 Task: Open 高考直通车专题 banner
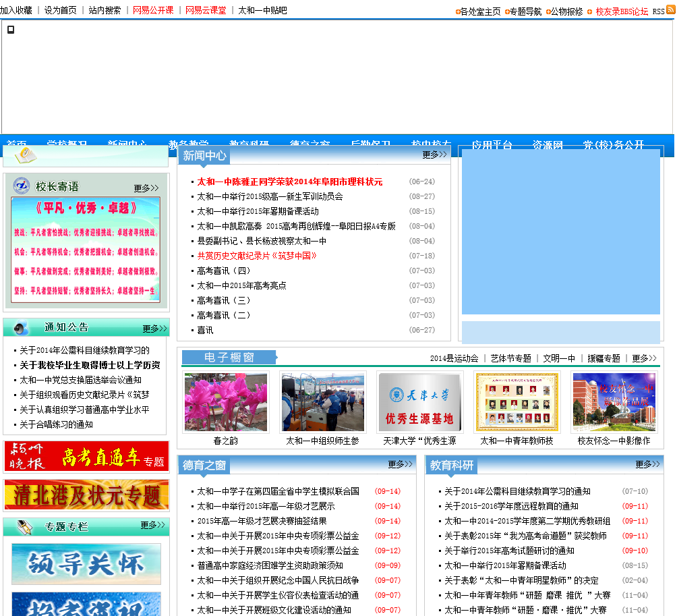[86, 456]
